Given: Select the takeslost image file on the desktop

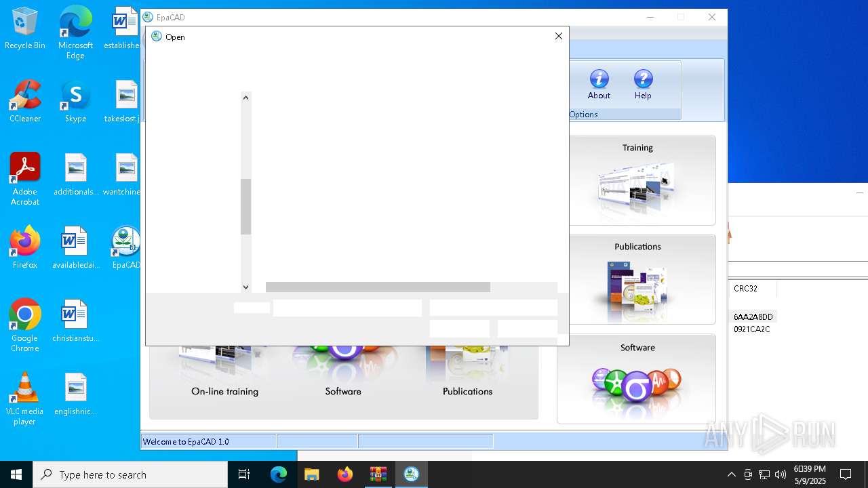Looking at the screenshot, I should click(x=123, y=102).
